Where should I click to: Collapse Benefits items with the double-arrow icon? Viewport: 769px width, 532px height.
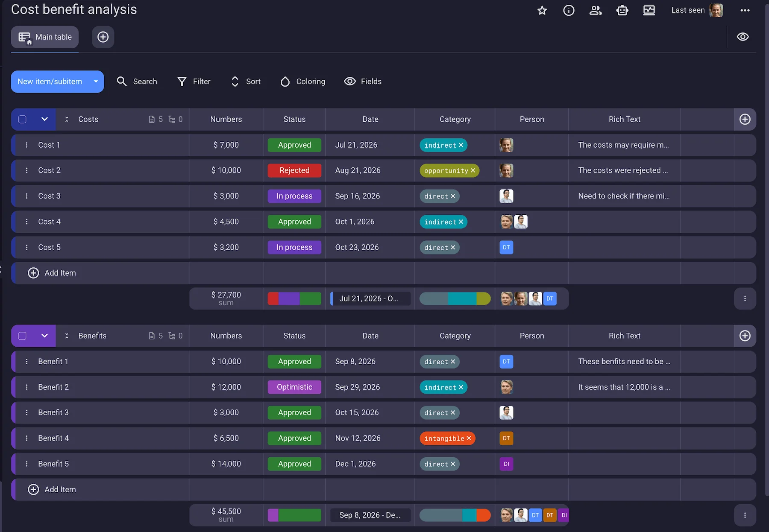pyautogui.click(x=67, y=336)
